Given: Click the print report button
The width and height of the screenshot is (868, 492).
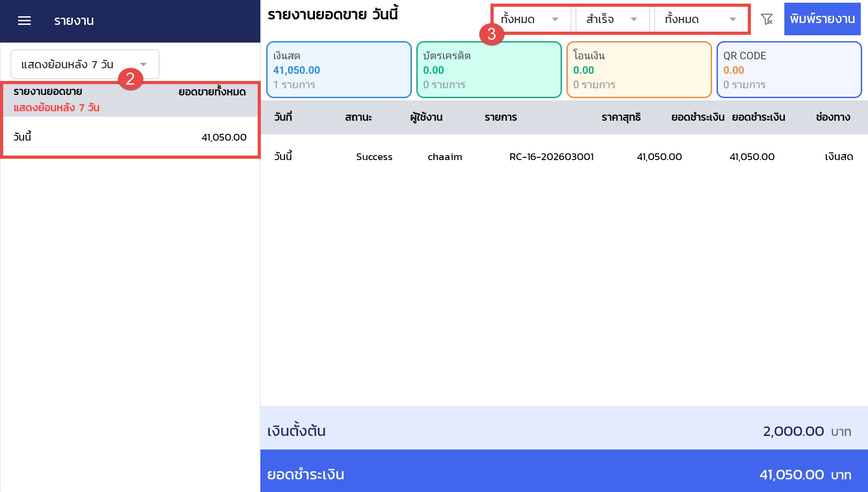Looking at the screenshot, I should (x=822, y=19).
